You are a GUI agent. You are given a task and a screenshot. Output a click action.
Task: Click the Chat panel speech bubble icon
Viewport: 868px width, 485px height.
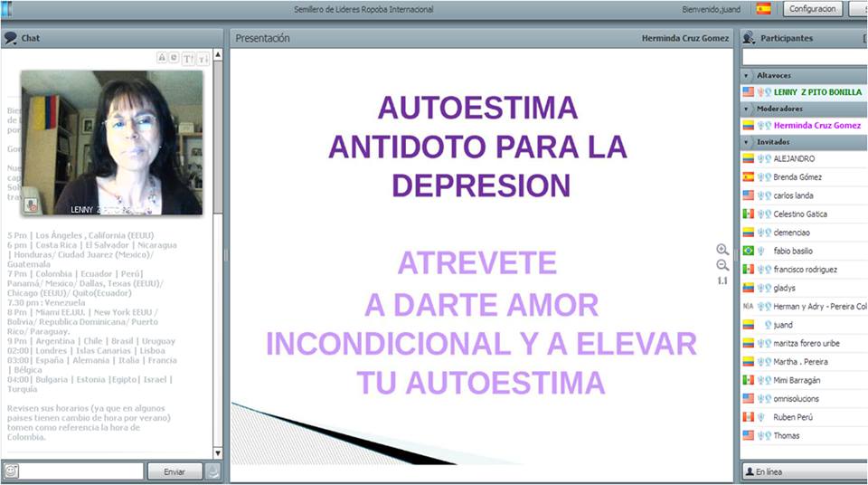10,38
